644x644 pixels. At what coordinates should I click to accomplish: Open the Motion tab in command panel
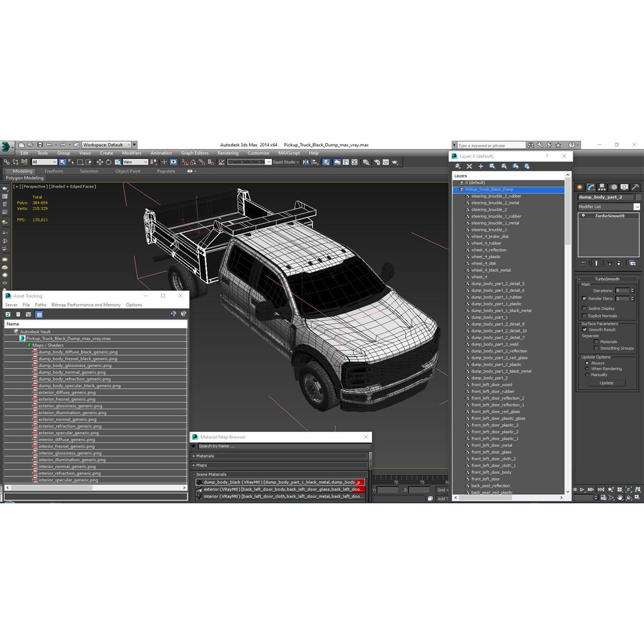click(x=614, y=187)
